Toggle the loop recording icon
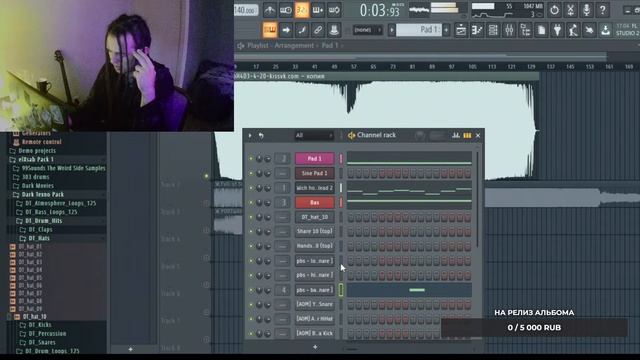The image size is (640, 360). 334,10
